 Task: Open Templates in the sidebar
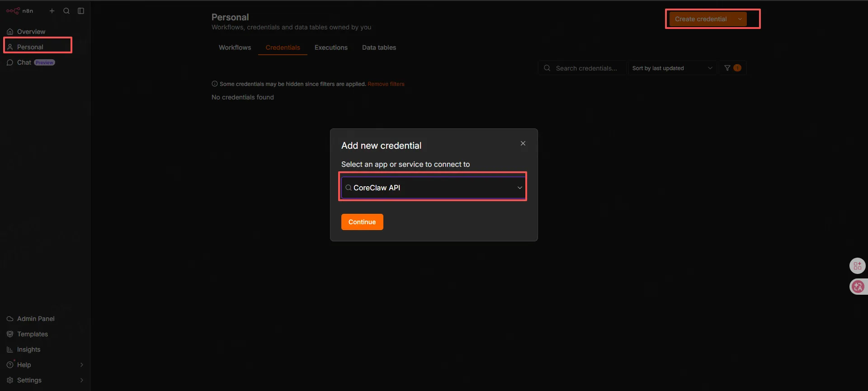[x=45, y=334]
